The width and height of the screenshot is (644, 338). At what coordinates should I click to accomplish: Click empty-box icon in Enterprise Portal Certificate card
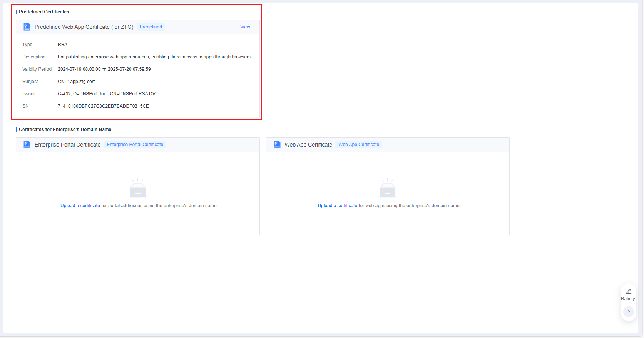138,188
